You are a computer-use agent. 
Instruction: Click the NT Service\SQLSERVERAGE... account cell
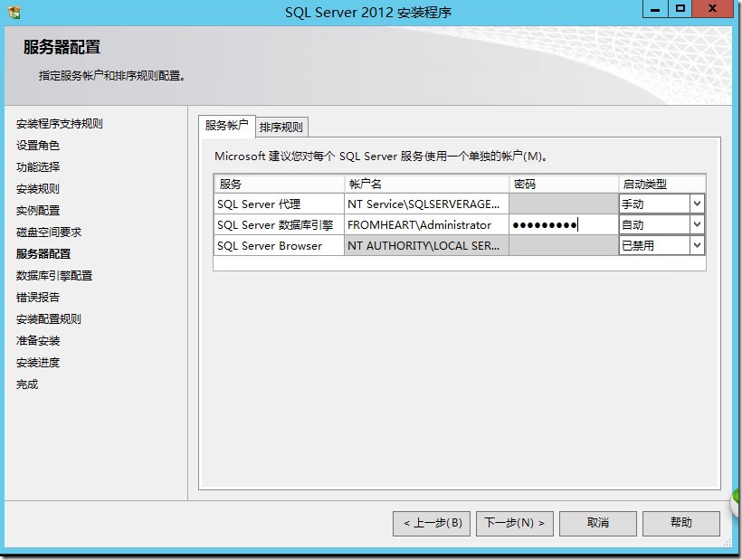click(x=426, y=204)
